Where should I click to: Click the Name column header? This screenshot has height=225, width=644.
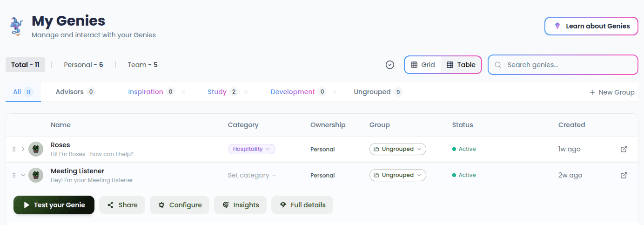(x=60, y=125)
